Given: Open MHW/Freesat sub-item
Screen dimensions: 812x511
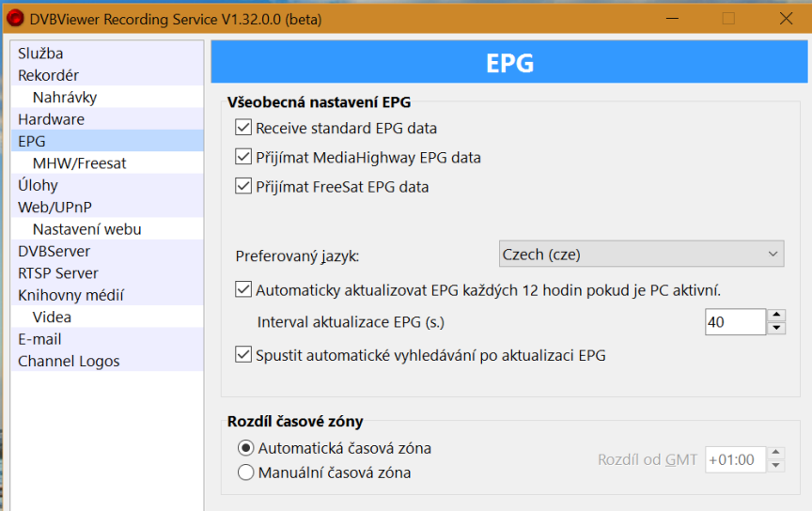Looking at the screenshot, I should point(79,163).
